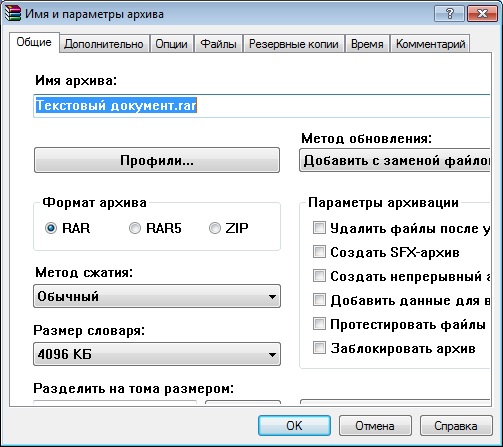Click the Отмена button

[375, 426]
